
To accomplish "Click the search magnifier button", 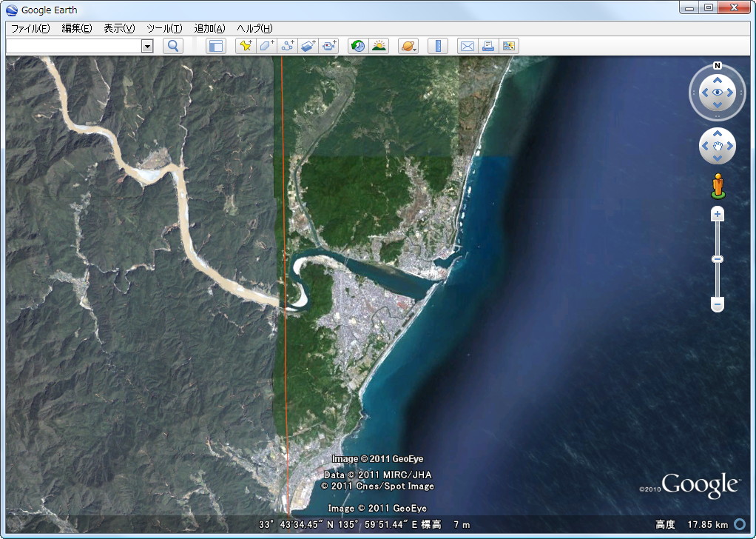I will [173, 46].
